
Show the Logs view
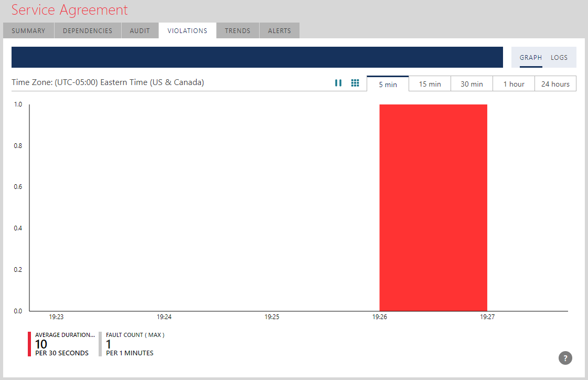559,58
